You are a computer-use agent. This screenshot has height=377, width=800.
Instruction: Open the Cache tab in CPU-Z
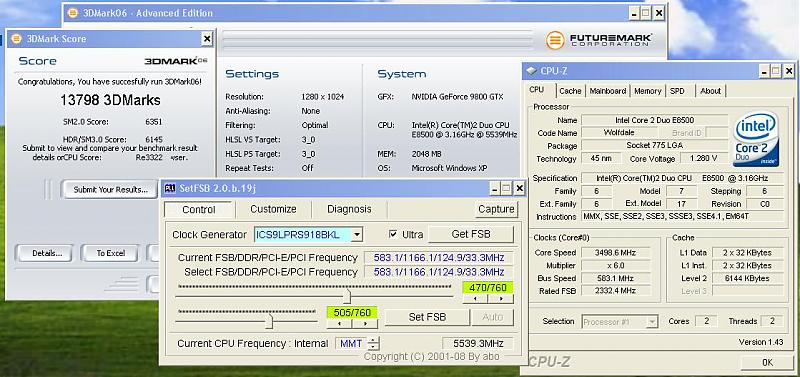[570, 91]
